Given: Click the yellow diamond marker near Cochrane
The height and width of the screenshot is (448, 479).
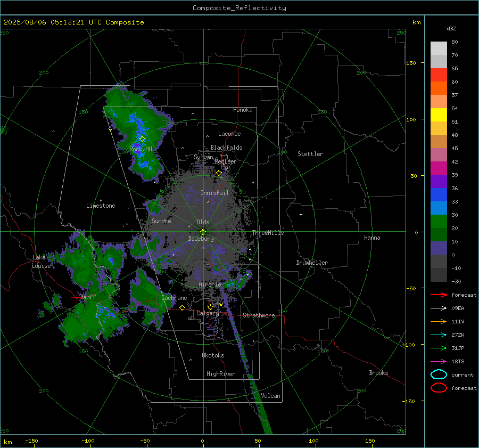Looking at the screenshot, I should 183,307.
